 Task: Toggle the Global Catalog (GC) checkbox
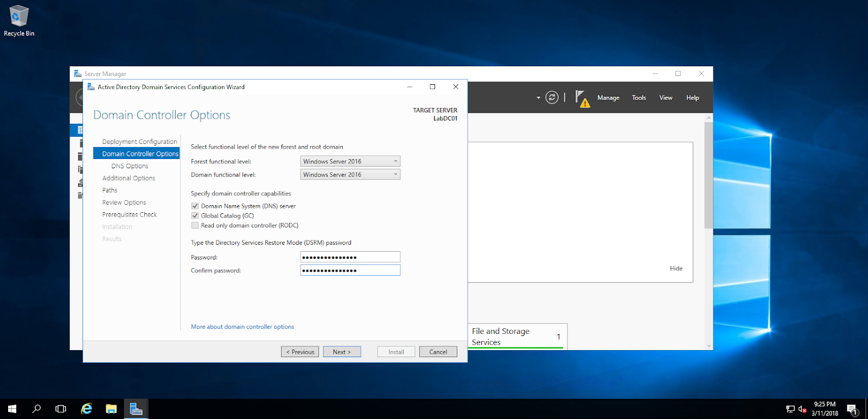[x=195, y=216]
